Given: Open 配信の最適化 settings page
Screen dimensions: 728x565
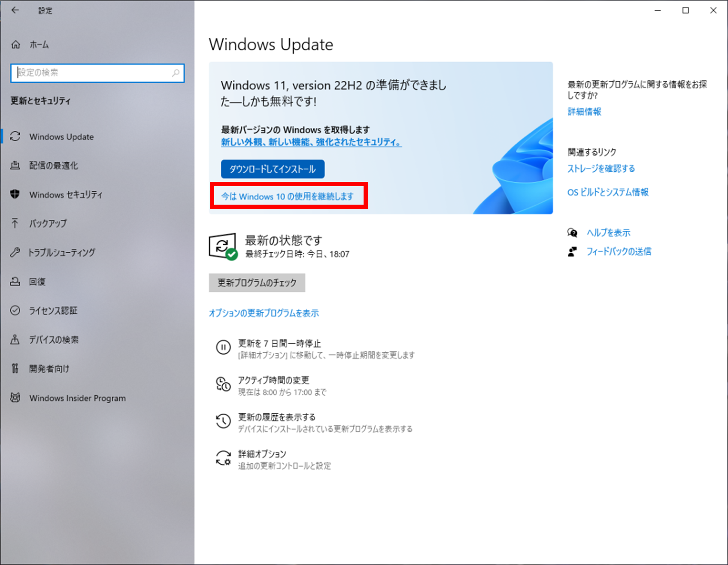Looking at the screenshot, I should (54, 166).
